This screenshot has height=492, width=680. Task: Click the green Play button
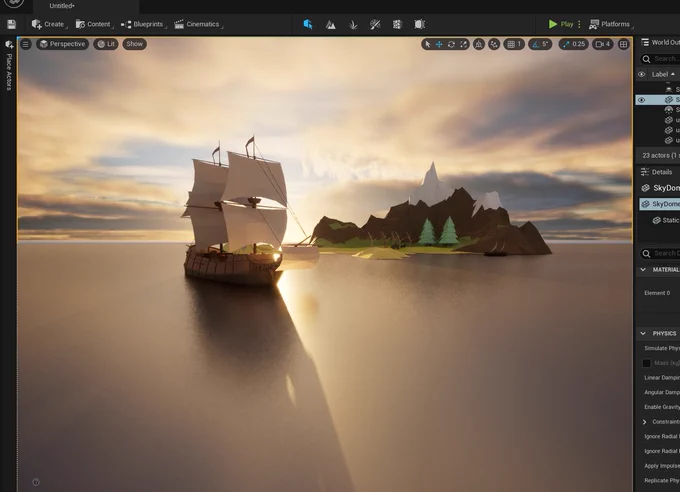[561, 24]
